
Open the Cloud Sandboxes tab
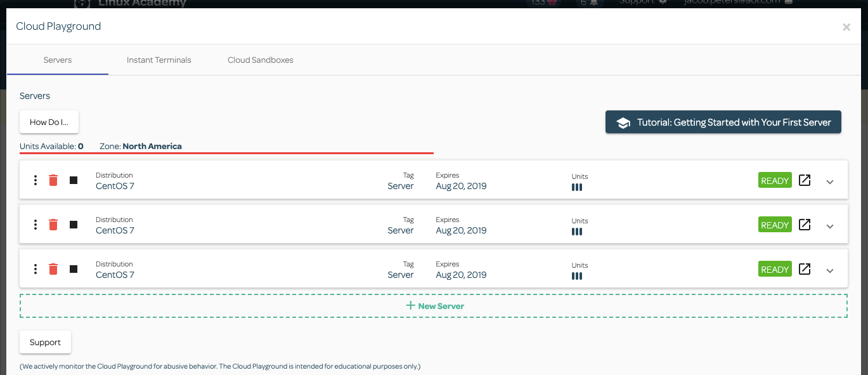260,60
